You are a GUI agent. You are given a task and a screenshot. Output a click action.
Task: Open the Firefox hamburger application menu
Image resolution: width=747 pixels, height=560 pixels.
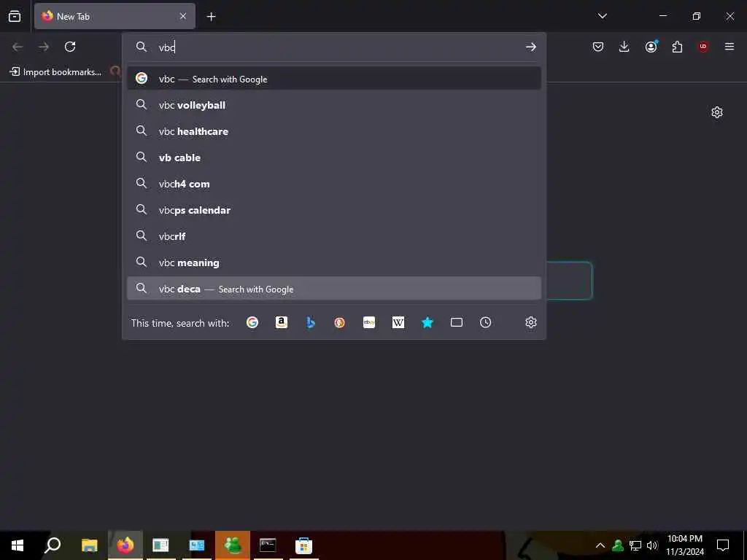729,47
